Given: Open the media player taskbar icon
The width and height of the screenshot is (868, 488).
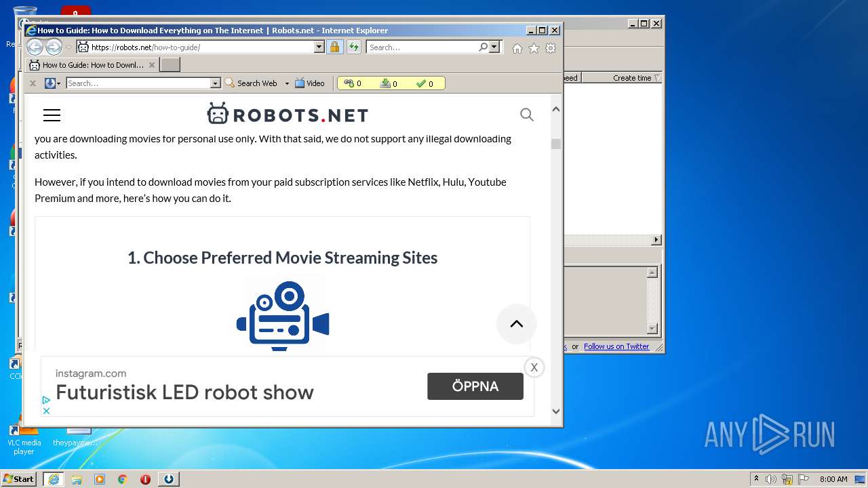Looking at the screenshot, I should [100, 479].
